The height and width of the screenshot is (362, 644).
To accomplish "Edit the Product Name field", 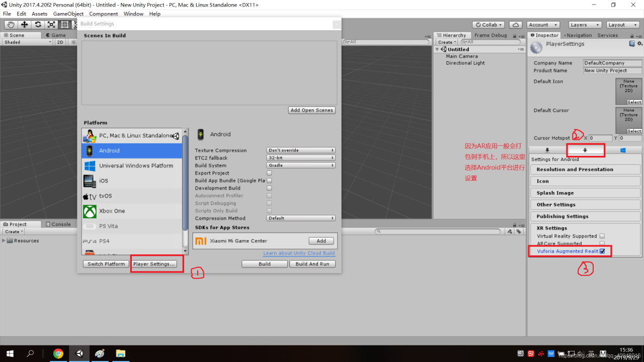I will tap(612, 70).
